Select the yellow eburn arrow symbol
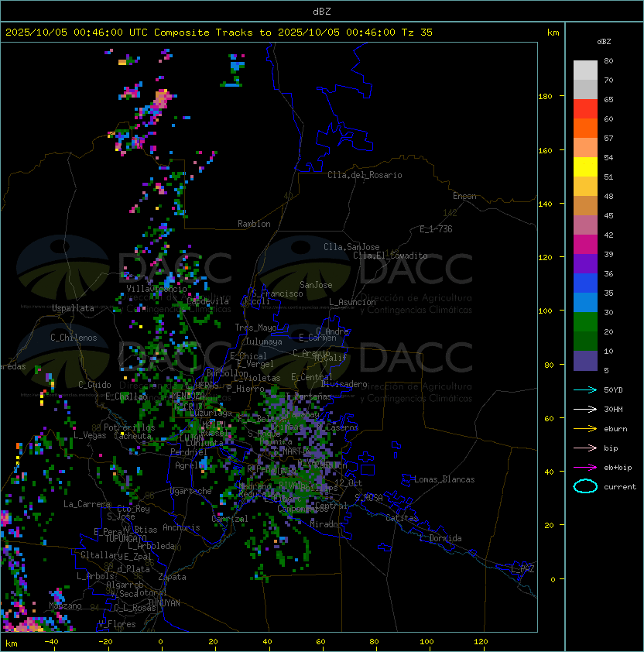The width and height of the screenshot is (644, 652). coord(585,429)
